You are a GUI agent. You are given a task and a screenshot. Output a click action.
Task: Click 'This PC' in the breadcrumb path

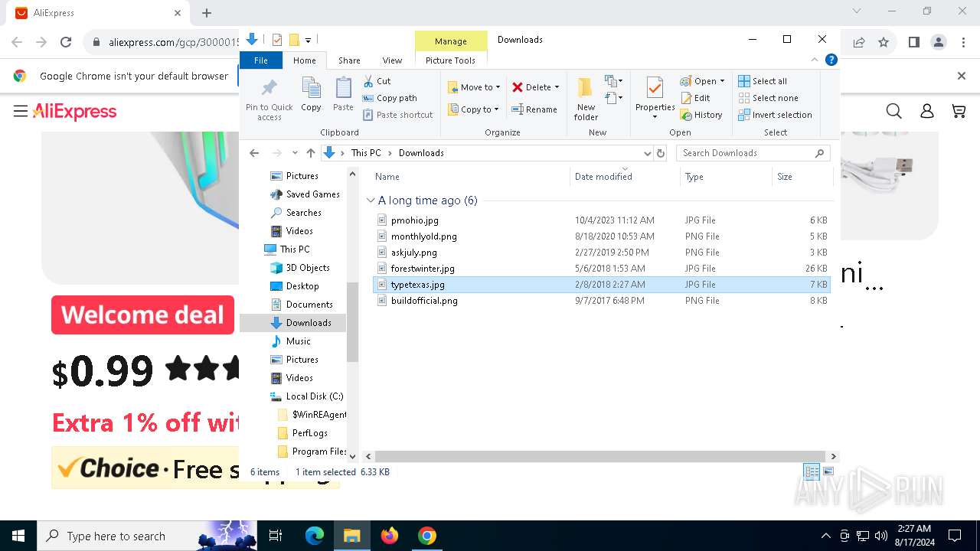(366, 153)
